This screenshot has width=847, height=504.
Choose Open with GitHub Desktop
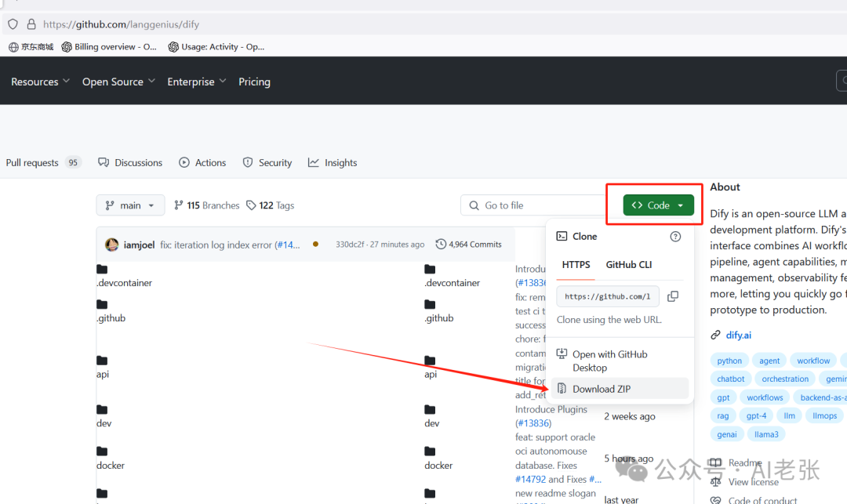click(x=620, y=361)
